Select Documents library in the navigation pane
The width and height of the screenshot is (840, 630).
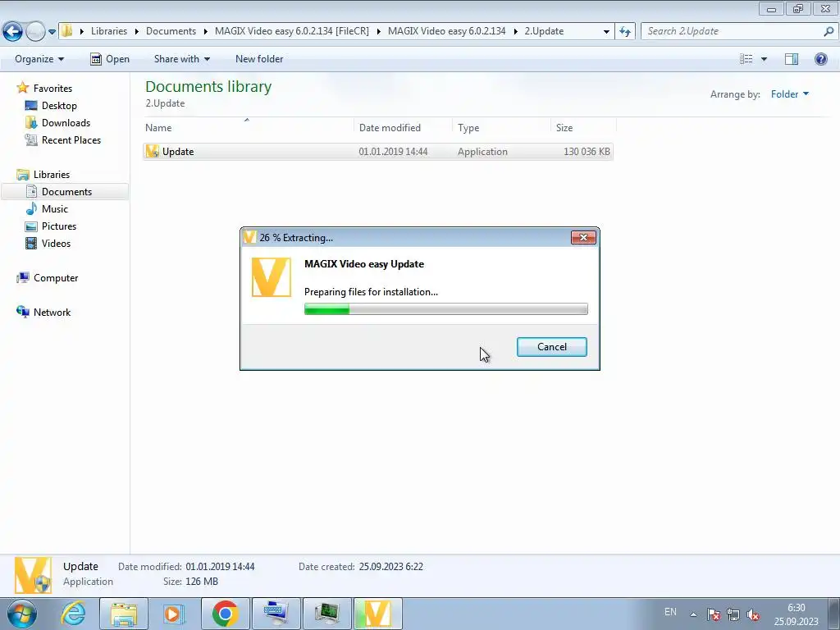[x=66, y=192]
